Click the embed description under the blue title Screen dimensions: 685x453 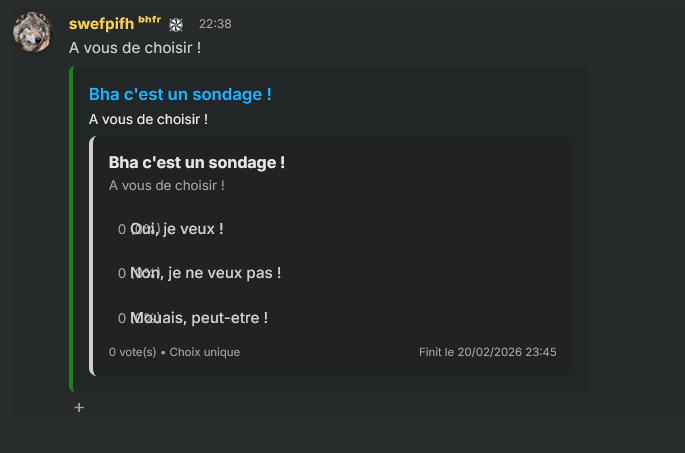[x=148, y=119]
